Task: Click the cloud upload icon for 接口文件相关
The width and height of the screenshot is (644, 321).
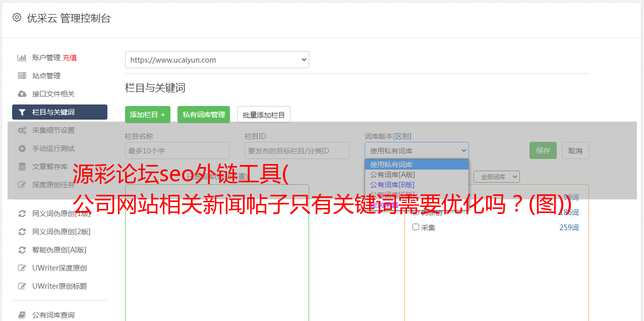Action: pos(22,94)
